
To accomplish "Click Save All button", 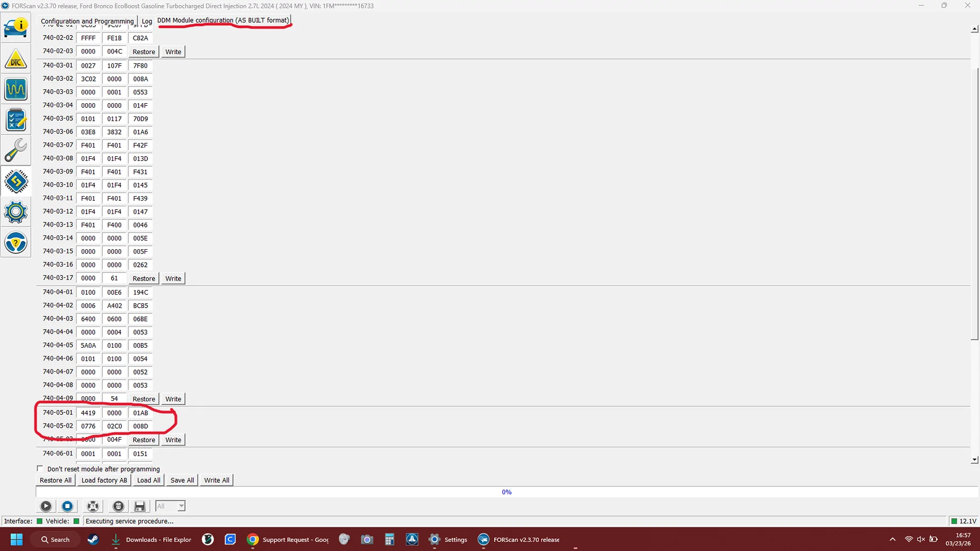I will 182,480.
